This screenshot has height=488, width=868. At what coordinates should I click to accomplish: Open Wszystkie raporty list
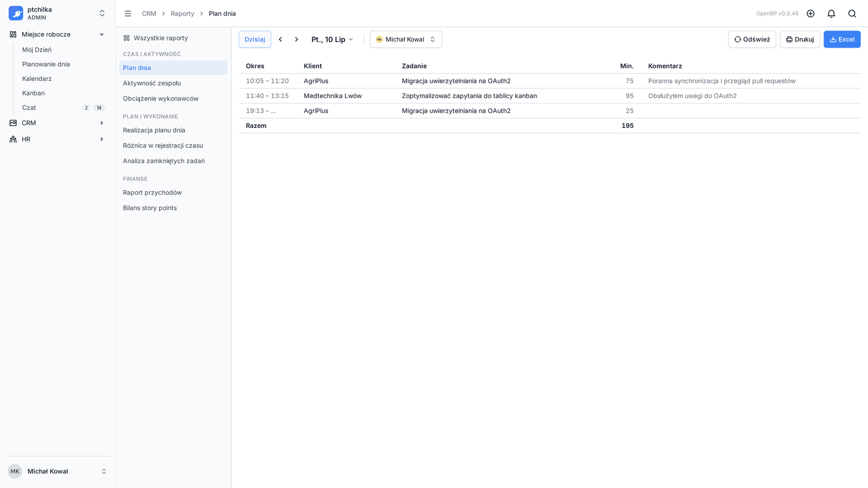pyautogui.click(x=161, y=38)
